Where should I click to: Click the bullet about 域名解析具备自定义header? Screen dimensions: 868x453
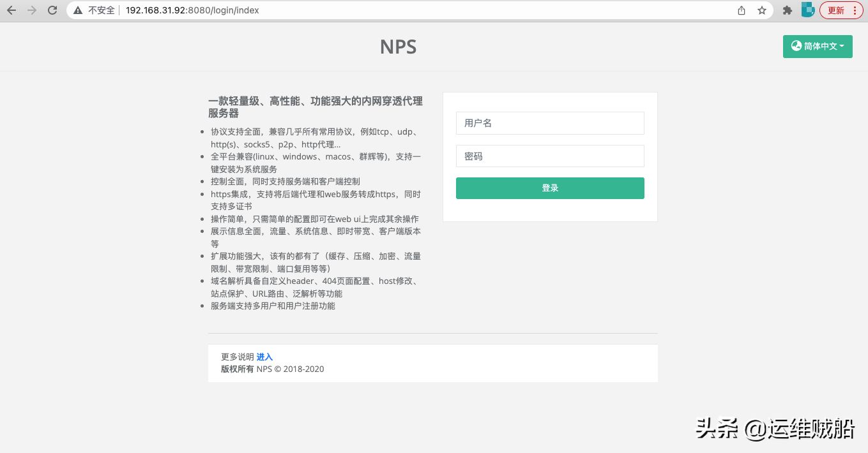coord(316,287)
